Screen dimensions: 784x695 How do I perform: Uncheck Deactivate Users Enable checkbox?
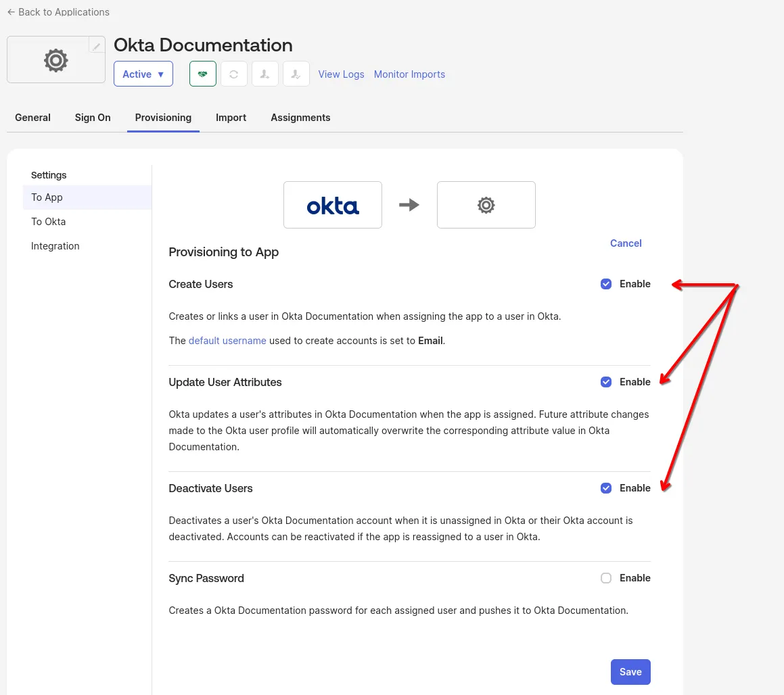pyautogui.click(x=606, y=488)
